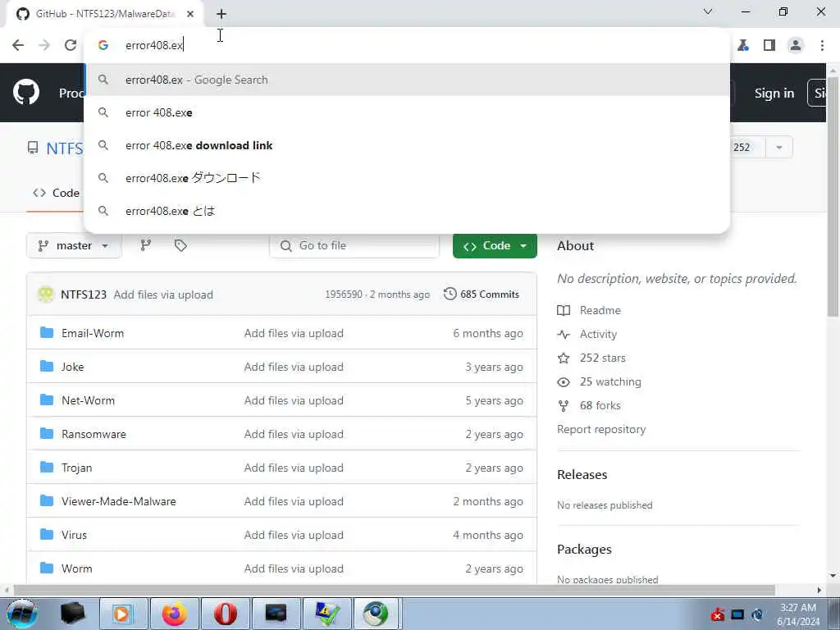Open the checklist warning taskbar icon

tap(326, 614)
